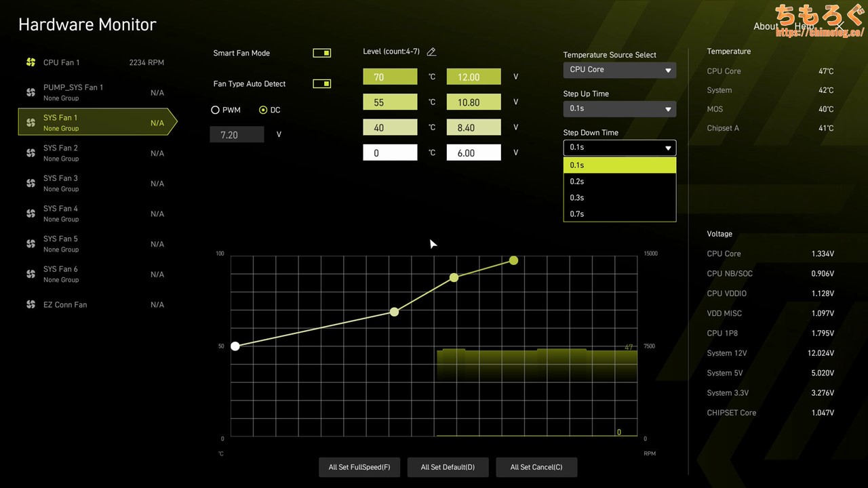
Task: Click the 70 °C temperature input field
Action: point(390,77)
